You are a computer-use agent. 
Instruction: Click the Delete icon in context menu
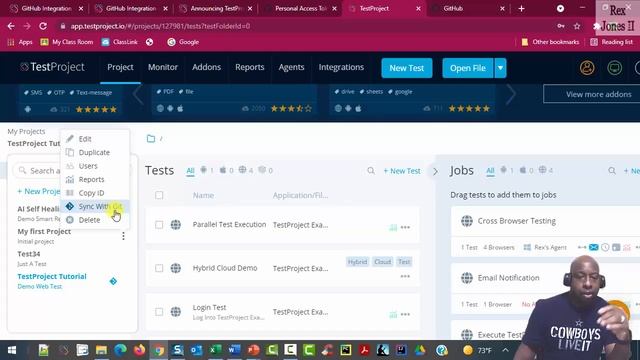(x=70, y=220)
